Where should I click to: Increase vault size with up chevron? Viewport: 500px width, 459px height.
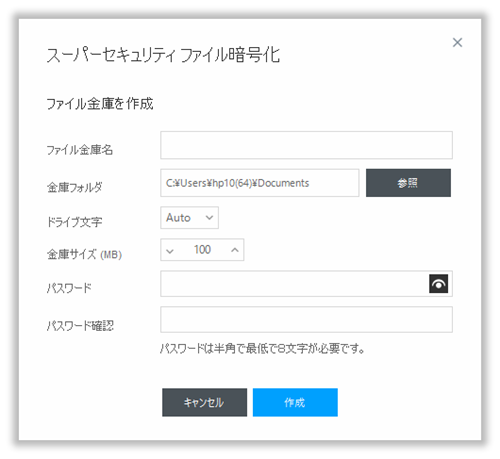pos(235,250)
